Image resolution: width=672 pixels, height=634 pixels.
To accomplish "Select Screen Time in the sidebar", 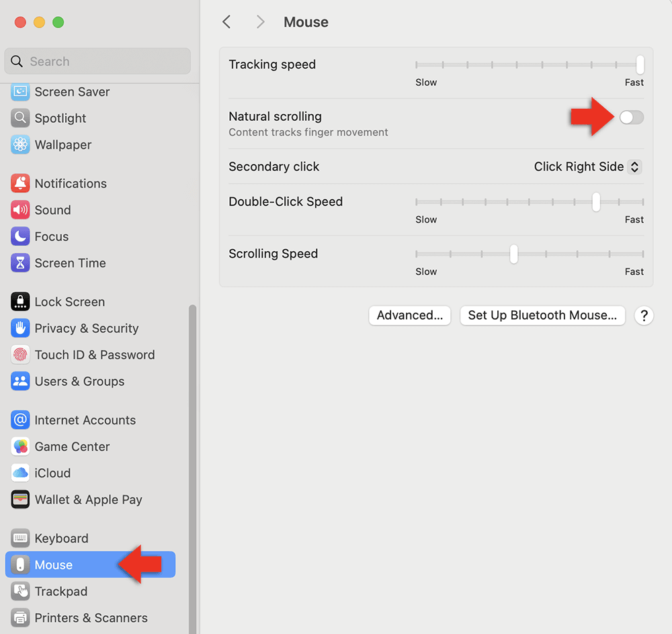I will (x=91, y=263).
